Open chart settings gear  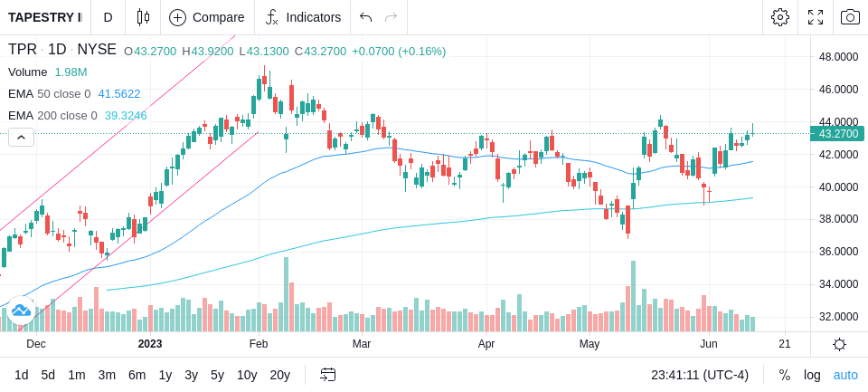tap(780, 17)
